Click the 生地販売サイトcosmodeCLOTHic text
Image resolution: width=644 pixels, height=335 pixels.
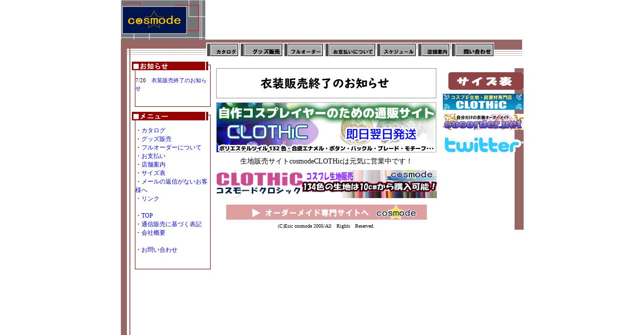(x=326, y=161)
